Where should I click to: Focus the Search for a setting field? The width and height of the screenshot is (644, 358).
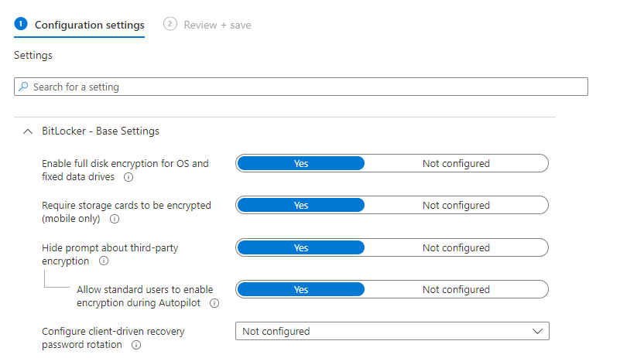(301, 87)
